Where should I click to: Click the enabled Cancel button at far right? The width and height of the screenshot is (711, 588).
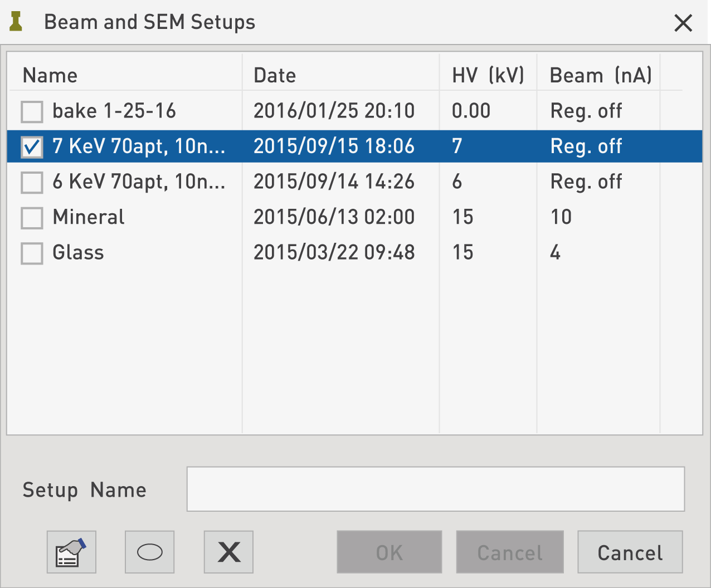point(630,552)
